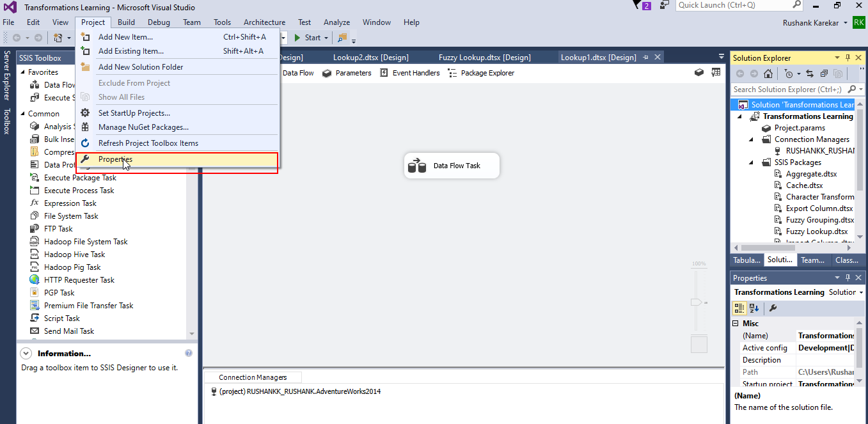Image resolution: width=868 pixels, height=424 pixels.
Task: Open Property Pages wrench icon in Properties
Action: tap(773, 308)
